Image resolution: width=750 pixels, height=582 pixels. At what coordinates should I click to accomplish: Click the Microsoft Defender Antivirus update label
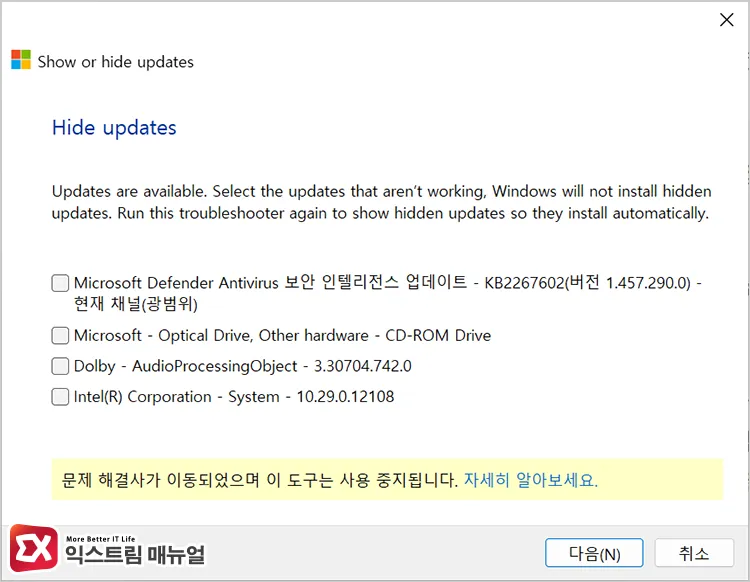click(387, 293)
